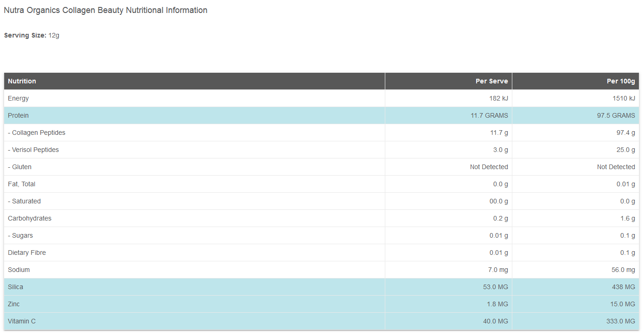Select the Serving Size label
Image resolution: width=644 pixels, height=335 pixels.
pyautogui.click(x=25, y=35)
